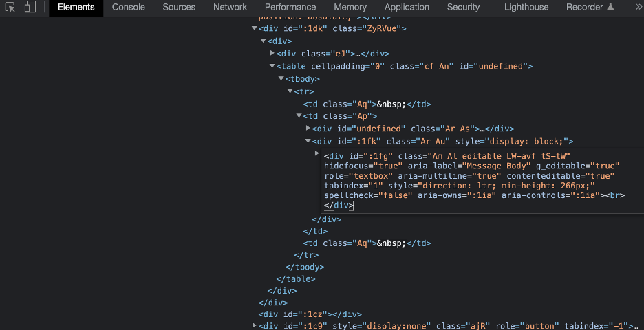
Task: Click the closing </tr> tag row
Action: pyautogui.click(x=306, y=255)
